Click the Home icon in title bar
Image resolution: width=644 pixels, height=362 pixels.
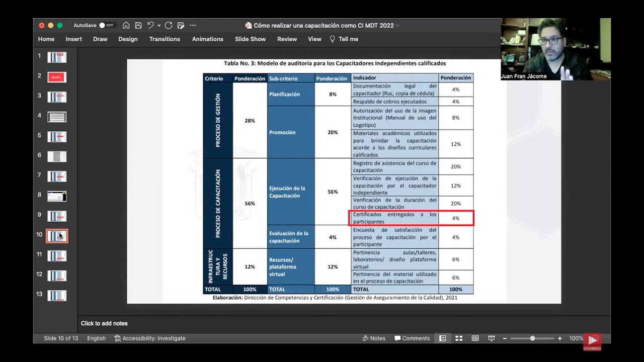126,25
